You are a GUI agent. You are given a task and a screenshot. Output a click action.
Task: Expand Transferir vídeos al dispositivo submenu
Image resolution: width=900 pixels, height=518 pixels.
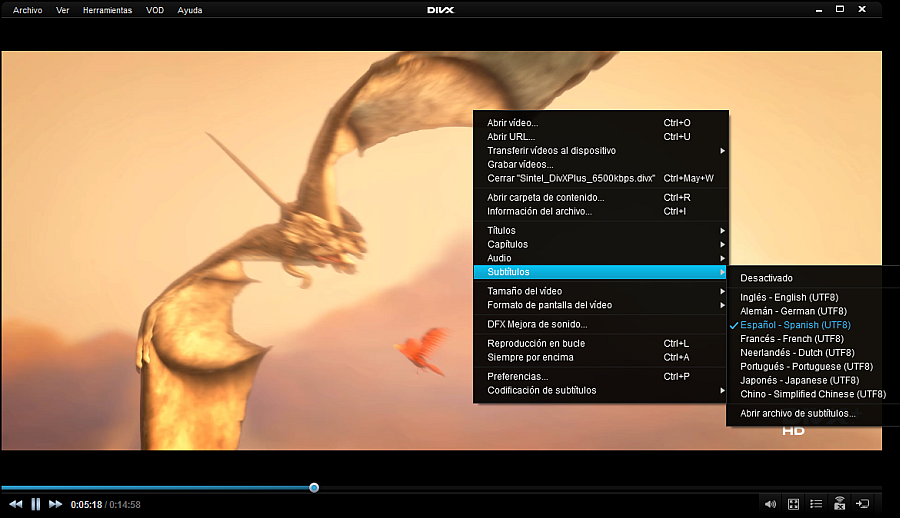(600, 150)
